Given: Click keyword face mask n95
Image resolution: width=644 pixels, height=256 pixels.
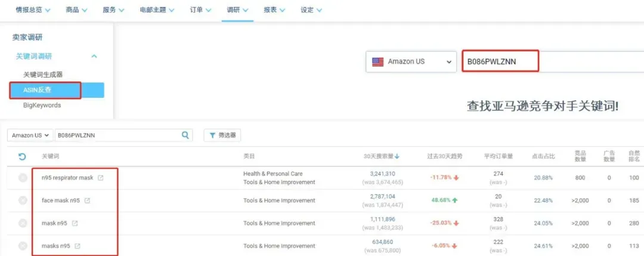Looking at the screenshot, I should coord(61,201).
